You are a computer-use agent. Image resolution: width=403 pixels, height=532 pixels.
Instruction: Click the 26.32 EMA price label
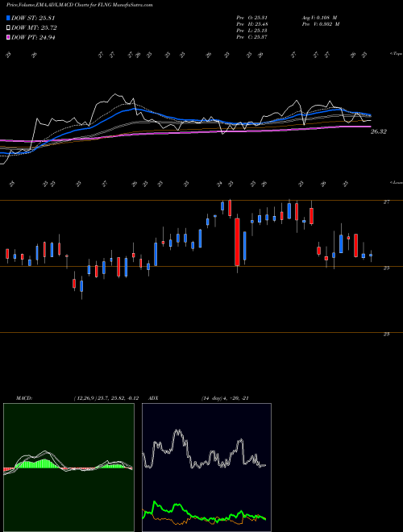click(378, 131)
